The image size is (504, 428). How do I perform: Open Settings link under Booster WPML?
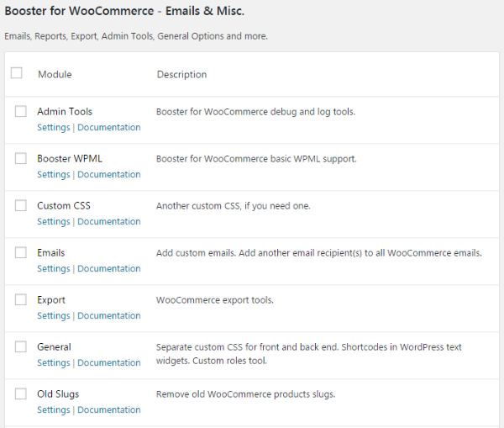pos(54,174)
